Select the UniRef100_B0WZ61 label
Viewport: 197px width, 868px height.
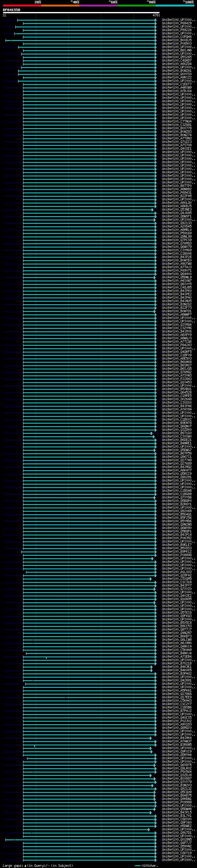click(x=177, y=71)
